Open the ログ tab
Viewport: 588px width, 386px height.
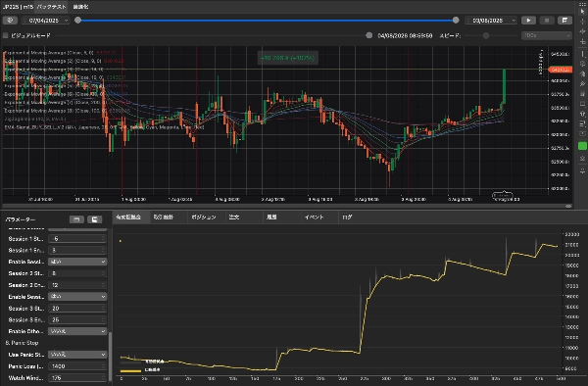coord(347,217)
